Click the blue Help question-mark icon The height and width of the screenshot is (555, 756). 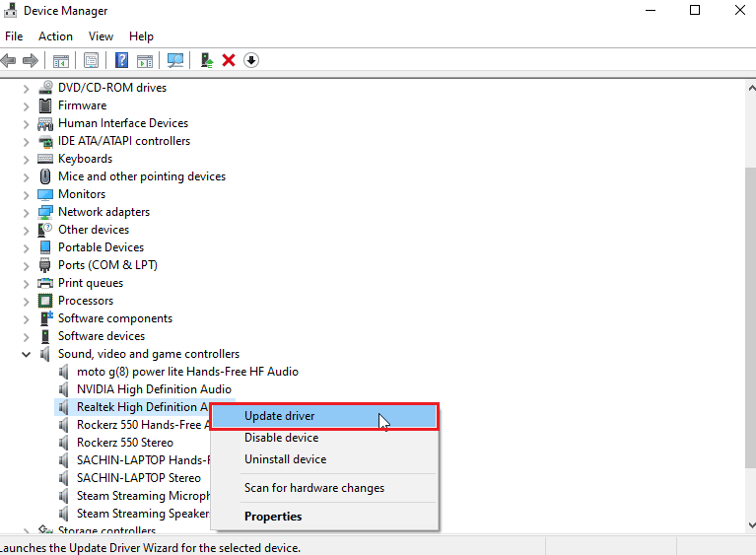pyautogui.click(x=121, y=60)
